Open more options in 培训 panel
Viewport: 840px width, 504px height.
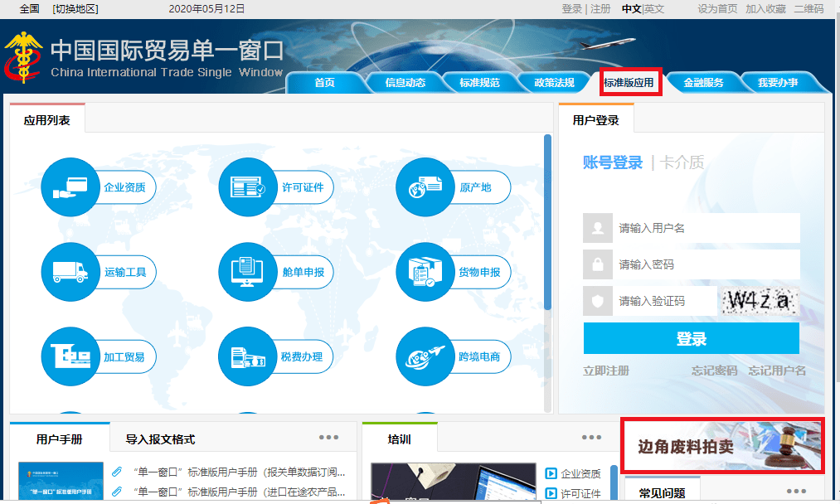(591, 438)
